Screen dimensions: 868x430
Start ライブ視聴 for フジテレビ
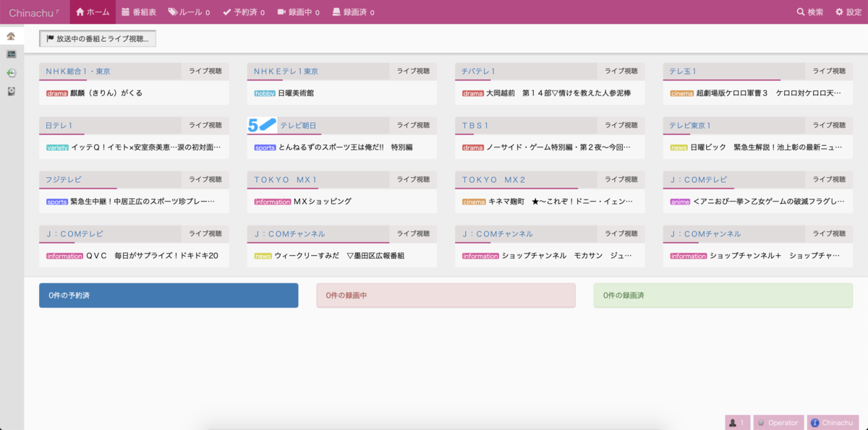(205, 180)
